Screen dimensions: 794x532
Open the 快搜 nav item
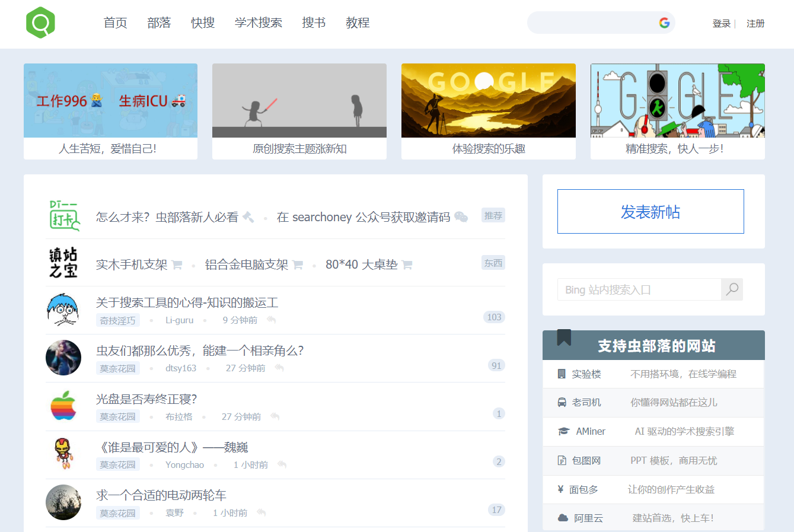tap(203, 23)
